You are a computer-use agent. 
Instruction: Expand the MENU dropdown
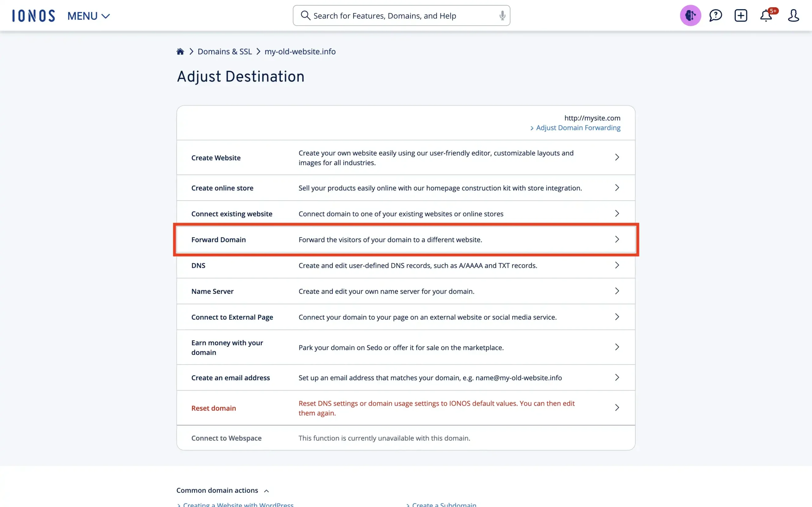(88, 16)
